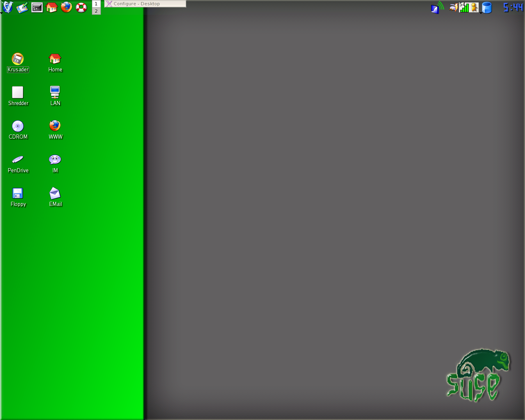This screenshot has height=420, width=525.
Task: Open the terminal from the panel
Action: 37,7
